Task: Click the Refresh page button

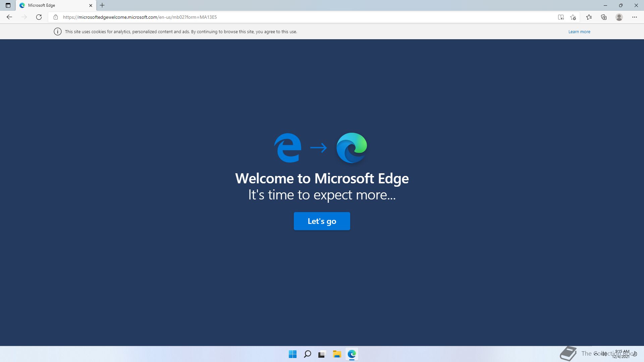Action: [x=39, y=17]
